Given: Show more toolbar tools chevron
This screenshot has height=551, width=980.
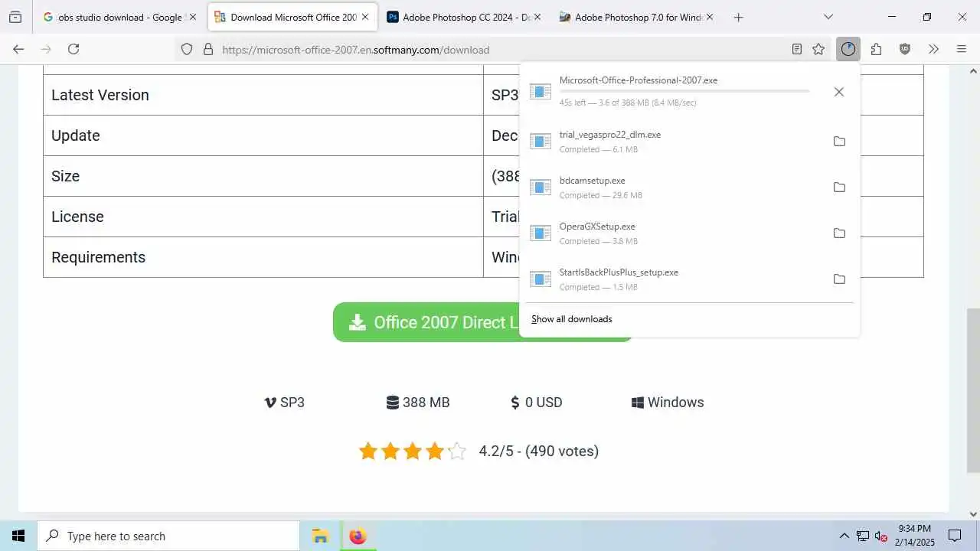Looking at the screenshot, I should click(933, 49).
